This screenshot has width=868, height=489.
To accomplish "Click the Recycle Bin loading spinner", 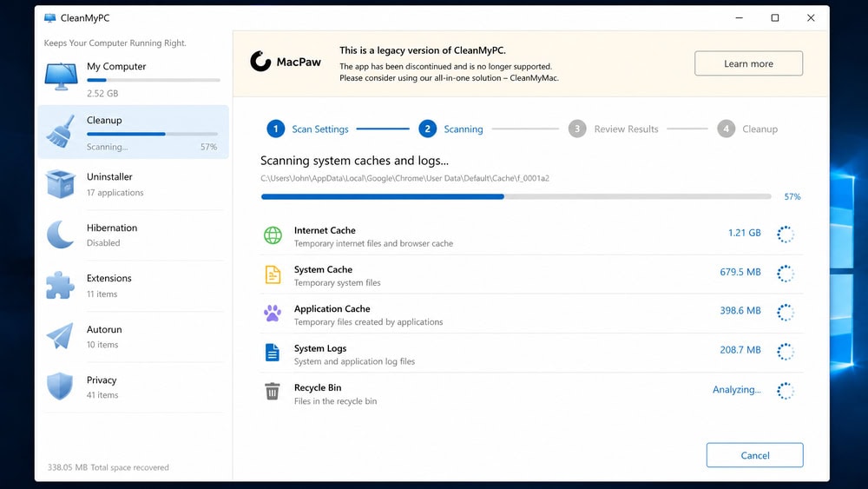I will [x=785, y=391].
